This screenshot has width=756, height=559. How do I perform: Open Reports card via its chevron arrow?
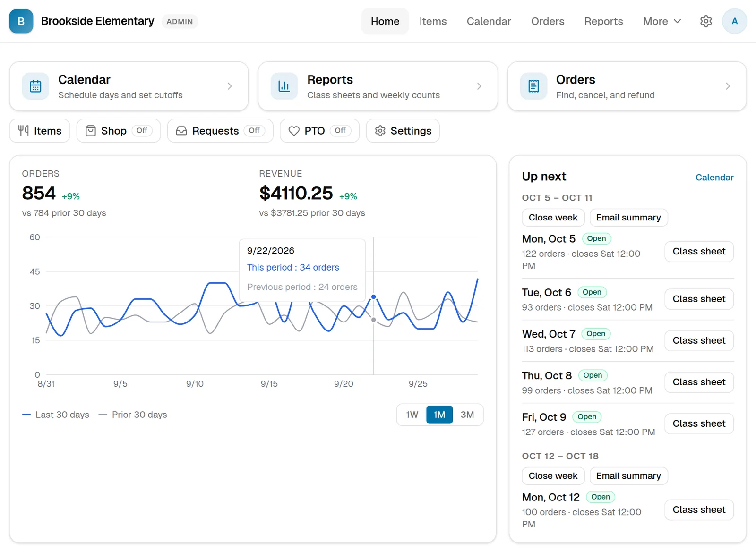[x=479, y=86]
